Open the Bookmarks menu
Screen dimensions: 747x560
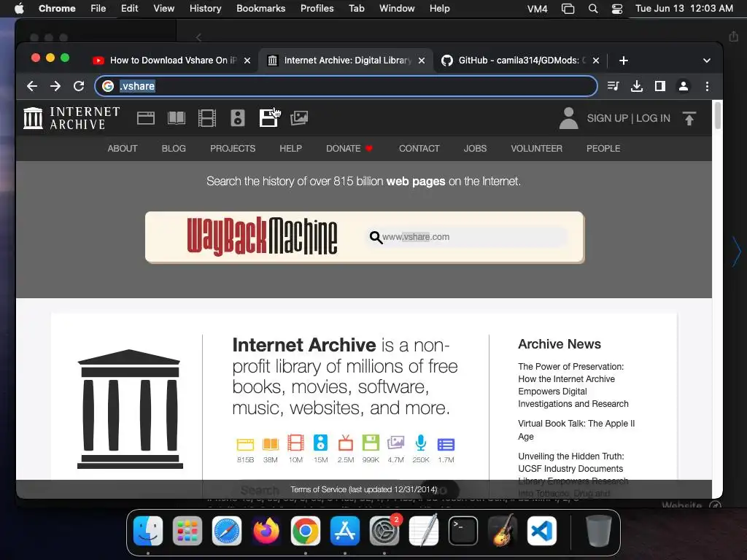(x=260, y=9)
